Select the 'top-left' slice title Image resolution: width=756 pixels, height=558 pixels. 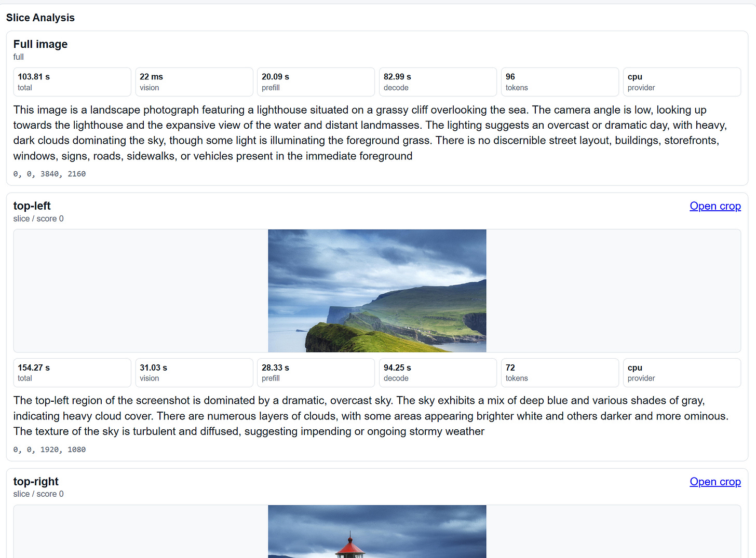[32, 206]
